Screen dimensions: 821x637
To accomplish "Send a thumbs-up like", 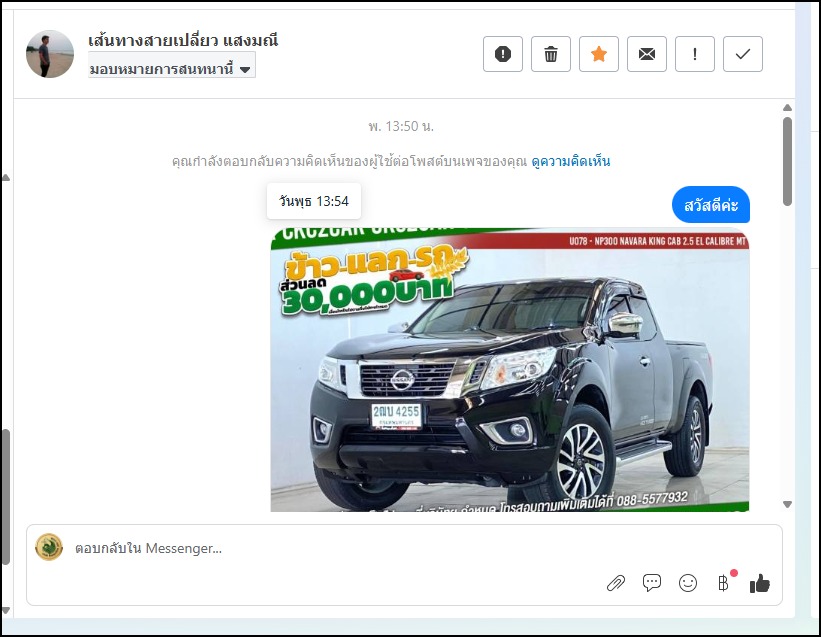I will coord(760,583).
